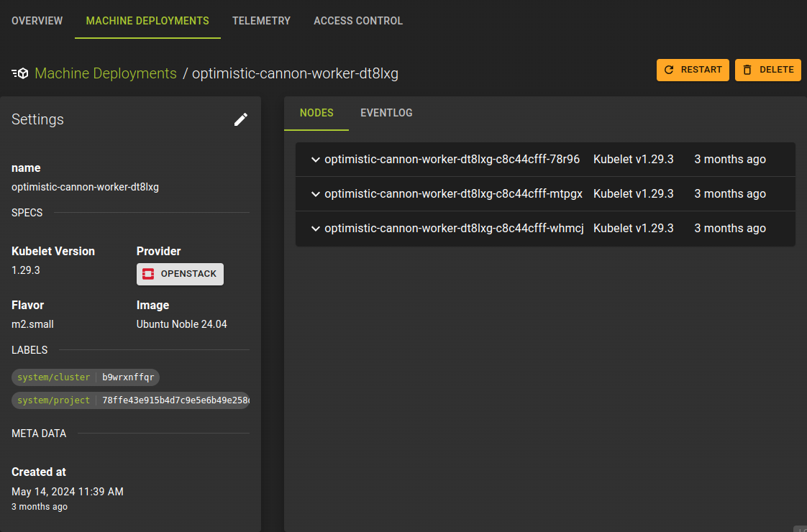807x532 pixels.
Task: Click the breadcrumb title optimistic-cannon-worker-dt8lxg
Action: point(295,73)
